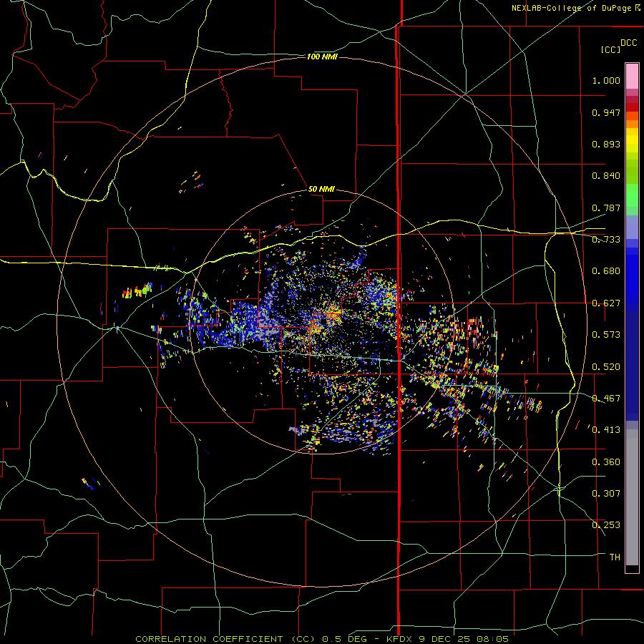644x644 pixels.
Task: Click the 0.733 color scale value
Action: click(x=606, y=240)
